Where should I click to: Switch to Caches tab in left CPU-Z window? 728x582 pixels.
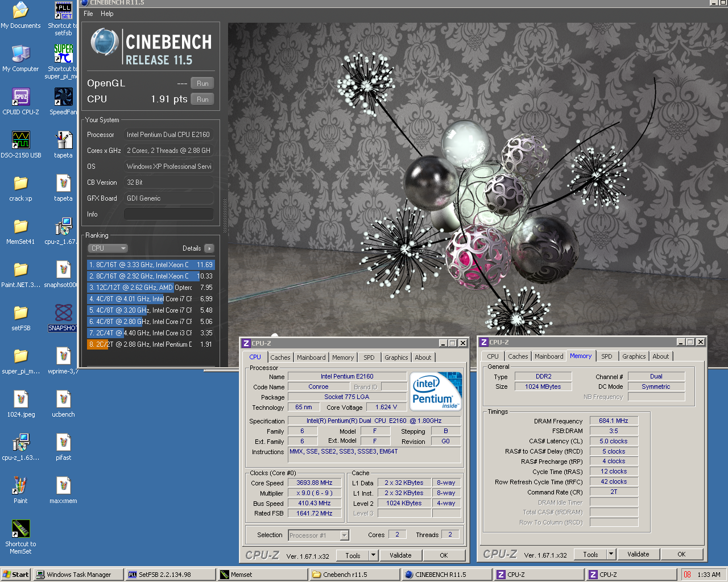[x=280, y=357]
